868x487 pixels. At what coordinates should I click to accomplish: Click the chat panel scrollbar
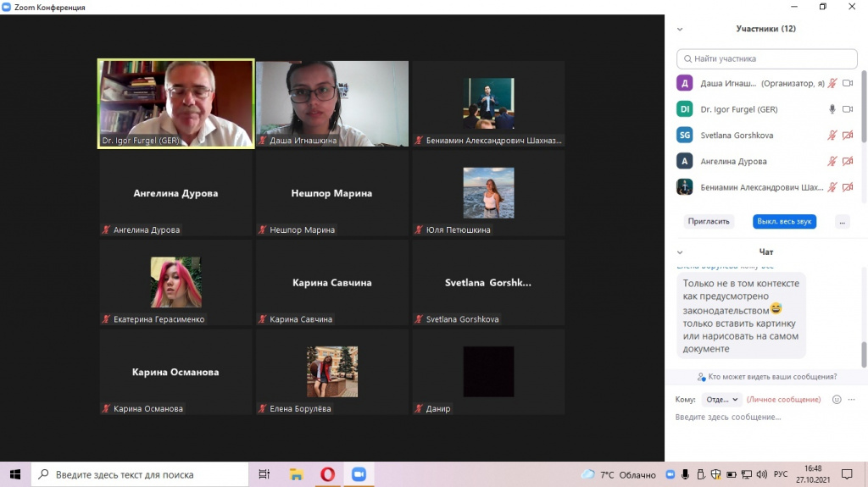[x=864, y=355]
